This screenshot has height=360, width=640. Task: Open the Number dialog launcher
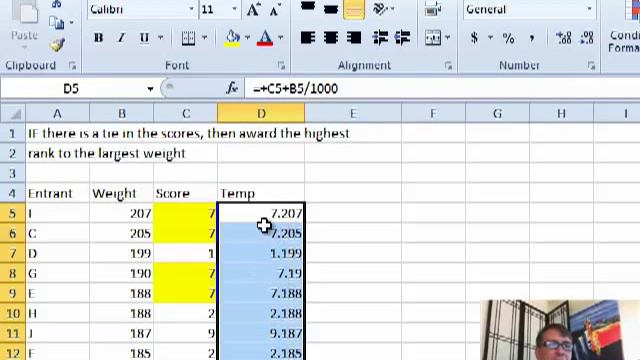coord(591,65)
